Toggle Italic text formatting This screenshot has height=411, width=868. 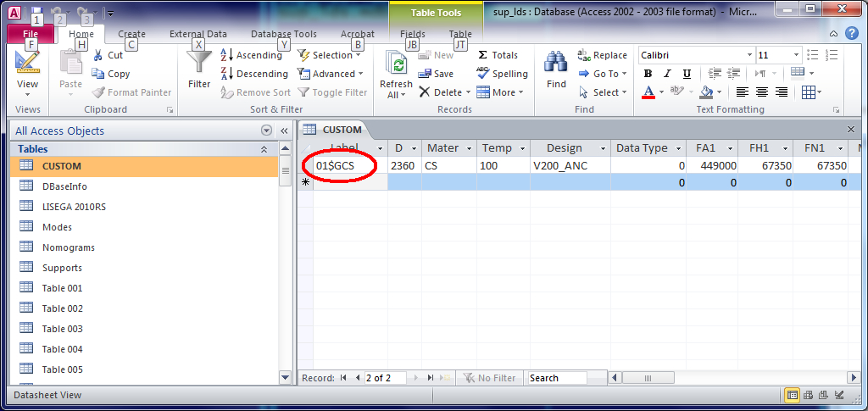667,74
